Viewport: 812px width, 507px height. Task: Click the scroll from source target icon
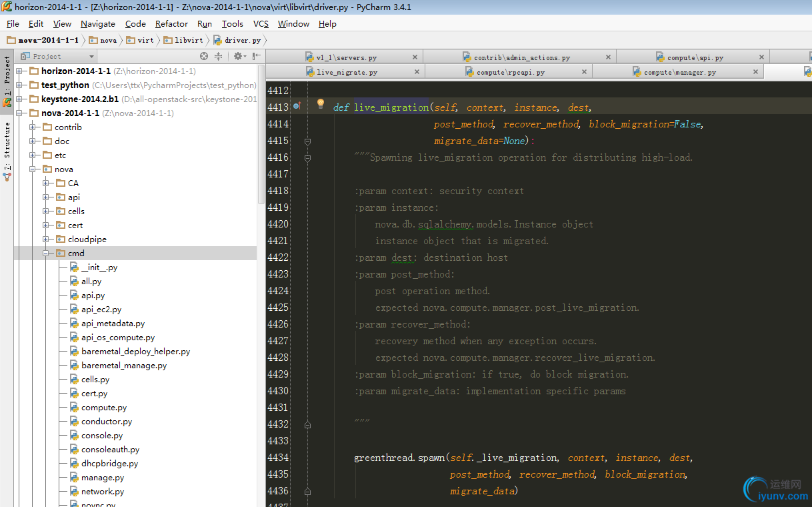click(204, 57)
